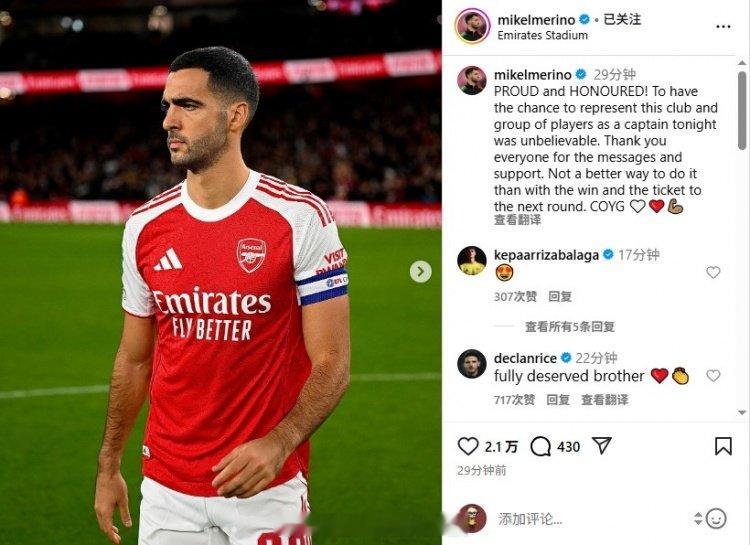Viewport: 750px width, 545px height.
Task: Click the comments scrollbar down arrow
Action: point(742,412)
